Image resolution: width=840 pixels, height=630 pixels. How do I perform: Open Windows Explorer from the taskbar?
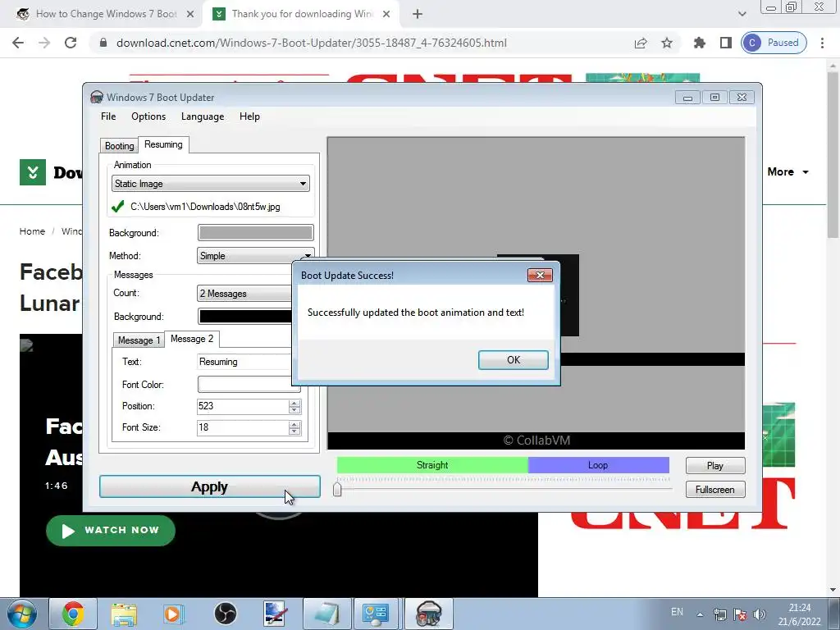click(x=124, y=614)
